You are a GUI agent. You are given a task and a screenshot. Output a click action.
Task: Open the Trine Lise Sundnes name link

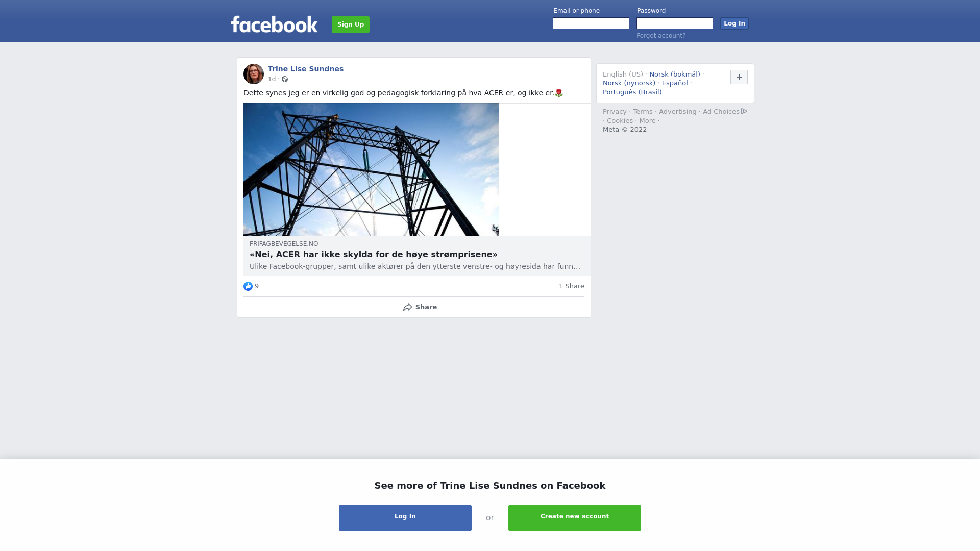[306, 69]
